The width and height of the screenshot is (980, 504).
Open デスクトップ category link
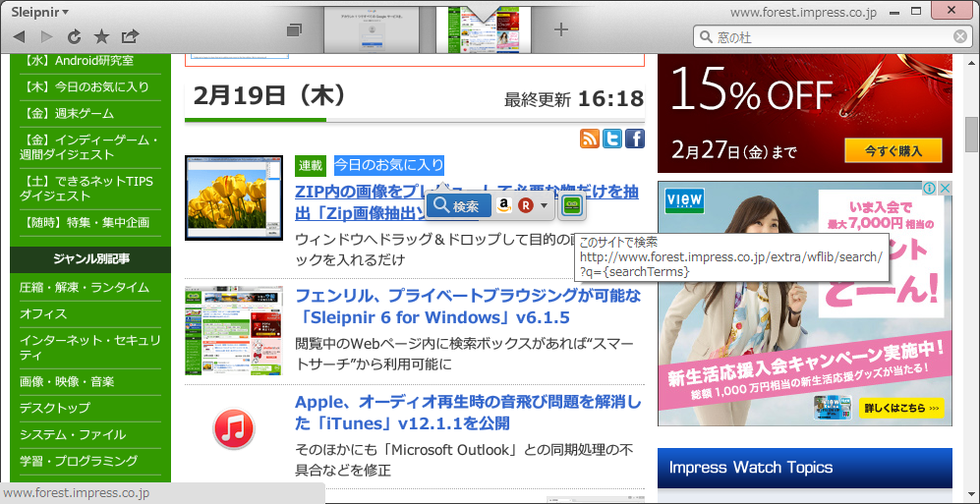55,408
